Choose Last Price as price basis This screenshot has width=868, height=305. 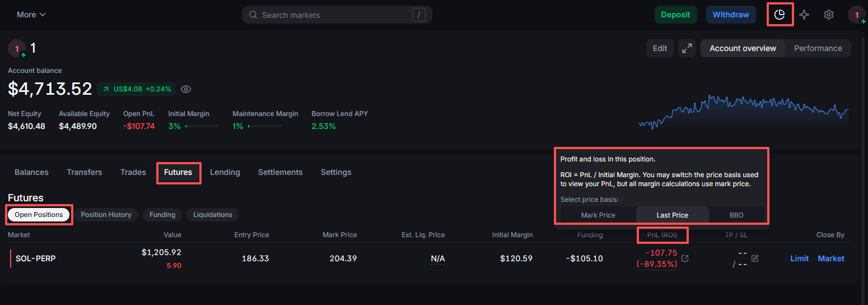tap(672, 215)
